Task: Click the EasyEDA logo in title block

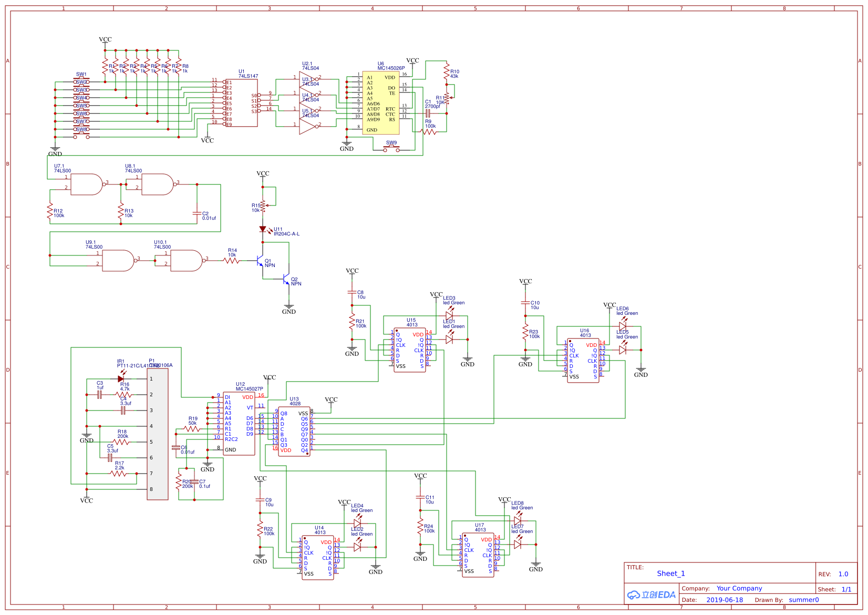Action: pyautogui.click(x=651, y=594)
